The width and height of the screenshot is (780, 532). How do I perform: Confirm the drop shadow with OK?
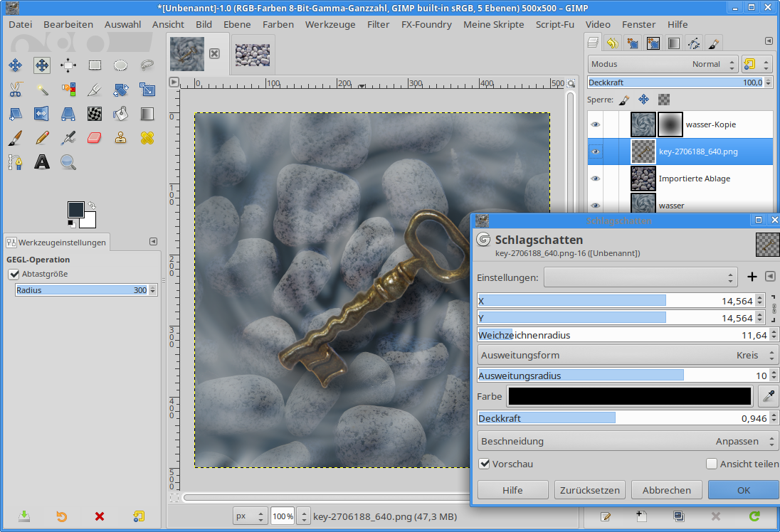coord(743,490)
